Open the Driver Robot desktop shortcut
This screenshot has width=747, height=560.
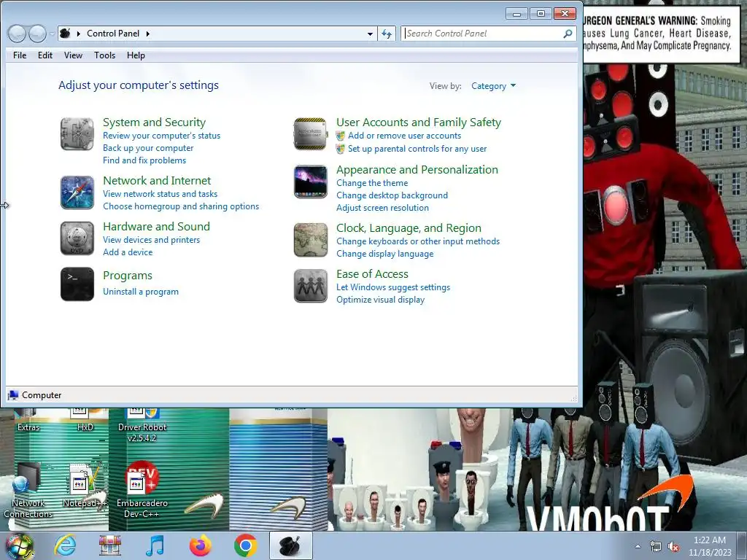pyautogui.click(x=142, y=425)
